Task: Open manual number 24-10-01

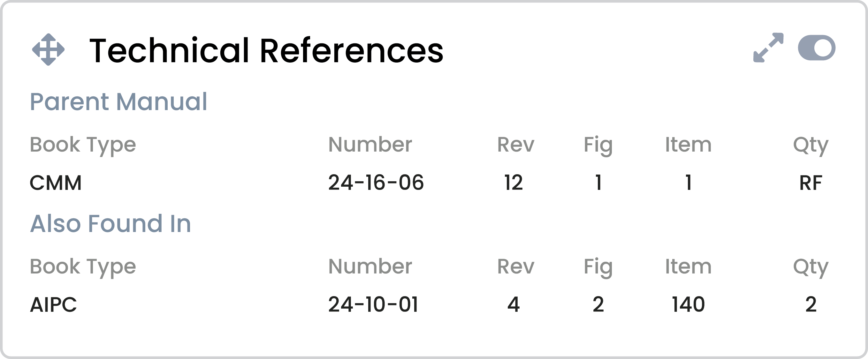Action: point(373,304)
